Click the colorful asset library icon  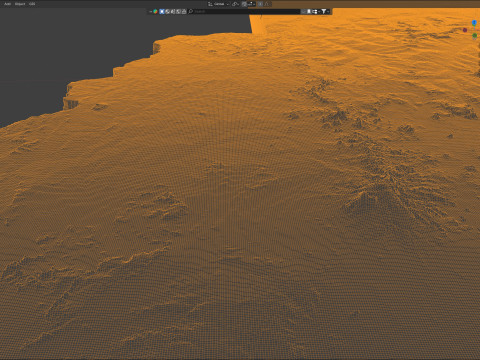coord(155,12)
